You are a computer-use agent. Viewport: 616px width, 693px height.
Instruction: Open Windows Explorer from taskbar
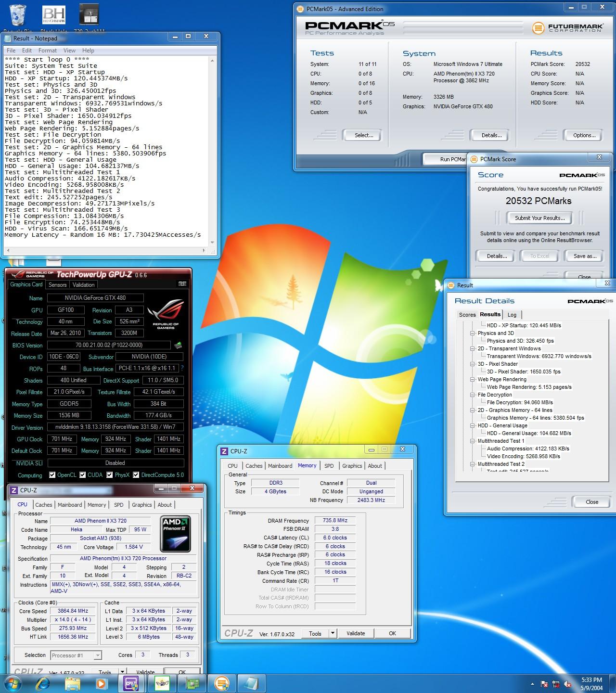click(73, 683)
